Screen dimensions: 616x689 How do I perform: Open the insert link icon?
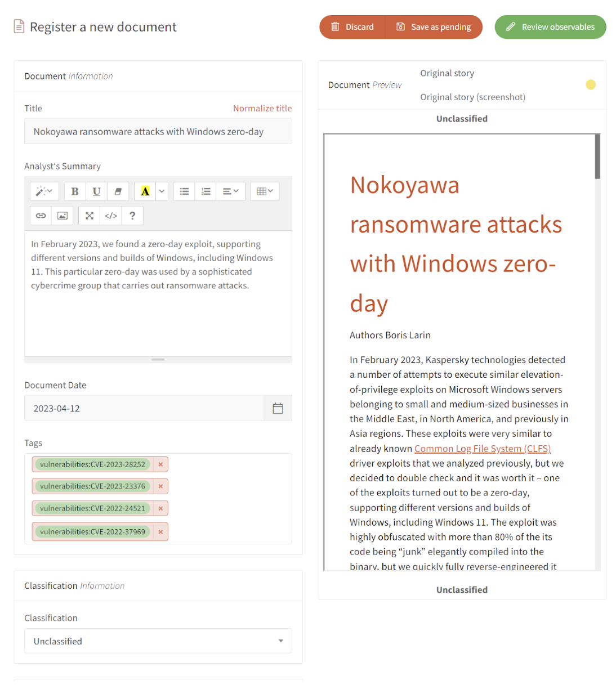tap(41, 216)
